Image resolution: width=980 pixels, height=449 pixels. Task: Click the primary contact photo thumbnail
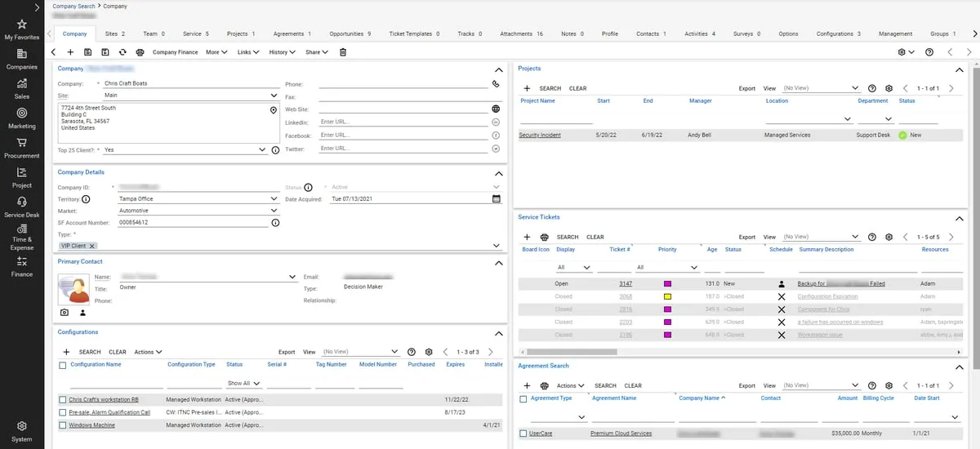[x=73, y=290]
